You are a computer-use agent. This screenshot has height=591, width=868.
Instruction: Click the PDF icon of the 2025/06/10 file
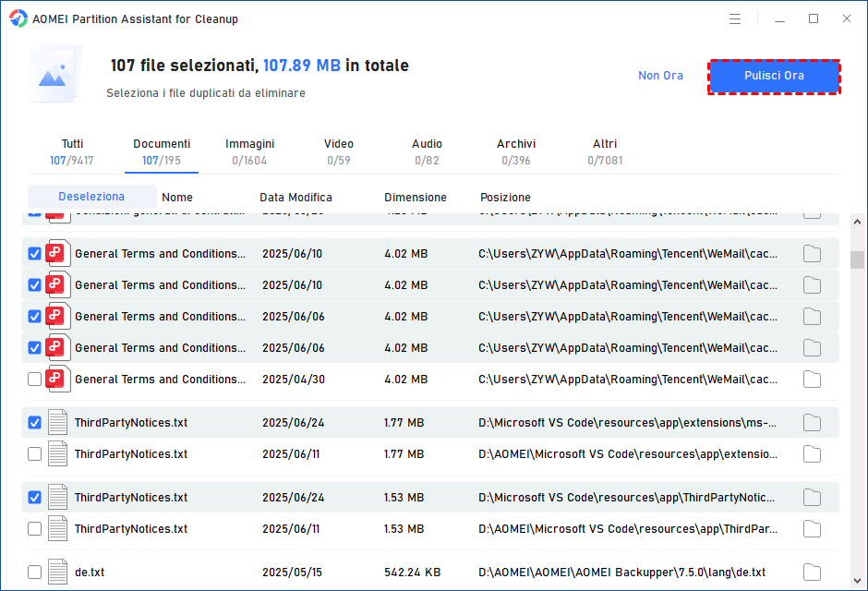coord(59,254)
